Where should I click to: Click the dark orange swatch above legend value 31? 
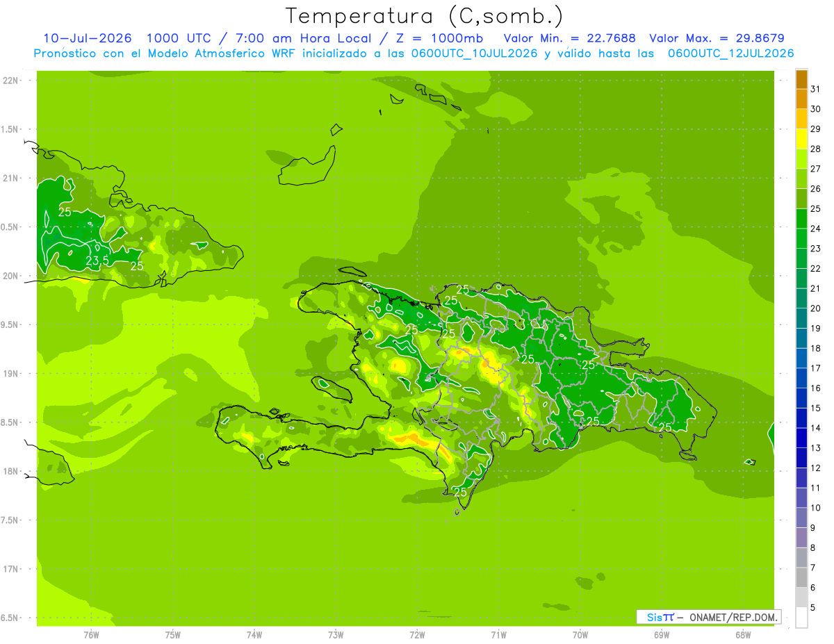[x=801, y=79]
